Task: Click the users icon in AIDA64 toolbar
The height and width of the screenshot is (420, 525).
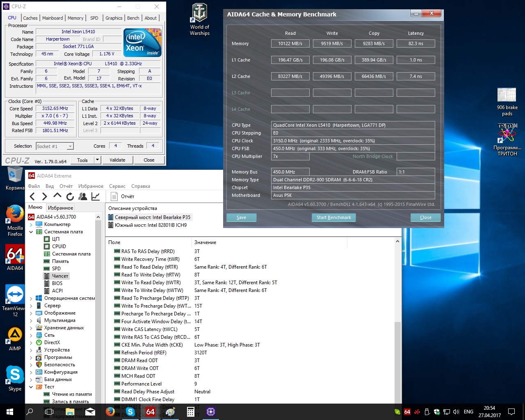Action: (x=83, y=196)
